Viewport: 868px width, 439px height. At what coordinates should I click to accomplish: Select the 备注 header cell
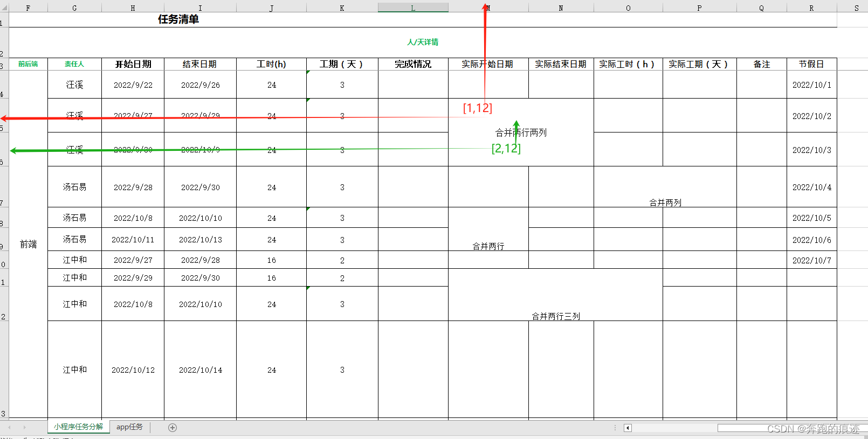pos(761,64)
